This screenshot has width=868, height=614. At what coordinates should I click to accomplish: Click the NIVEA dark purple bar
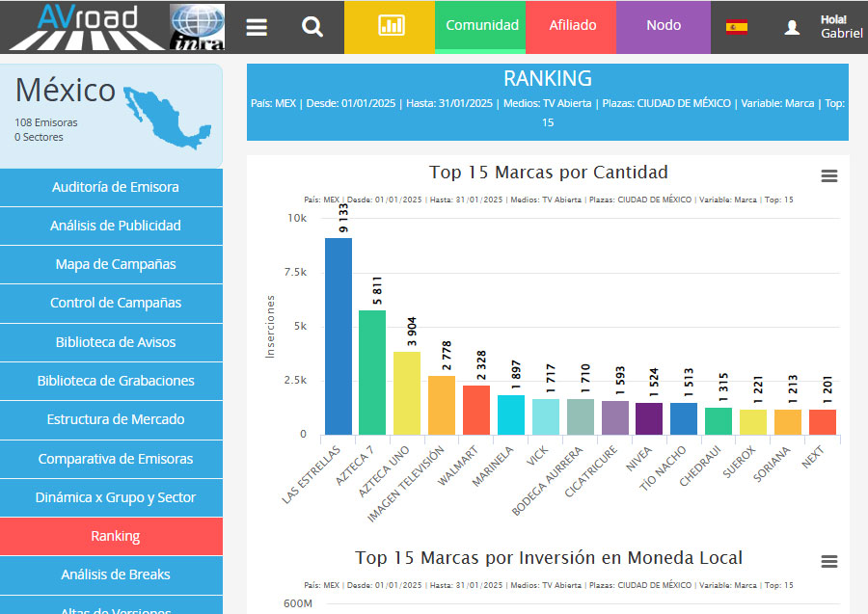[x=649, y=418]
